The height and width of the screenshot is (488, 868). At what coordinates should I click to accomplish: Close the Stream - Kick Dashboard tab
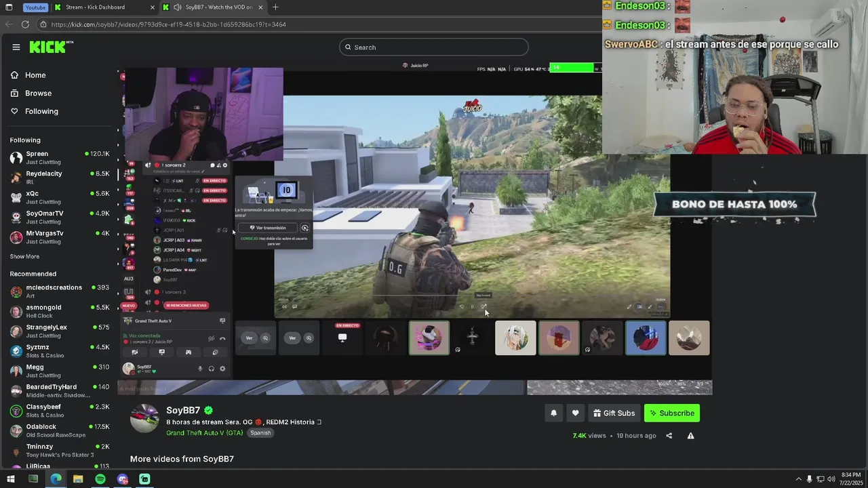point(153,7)
